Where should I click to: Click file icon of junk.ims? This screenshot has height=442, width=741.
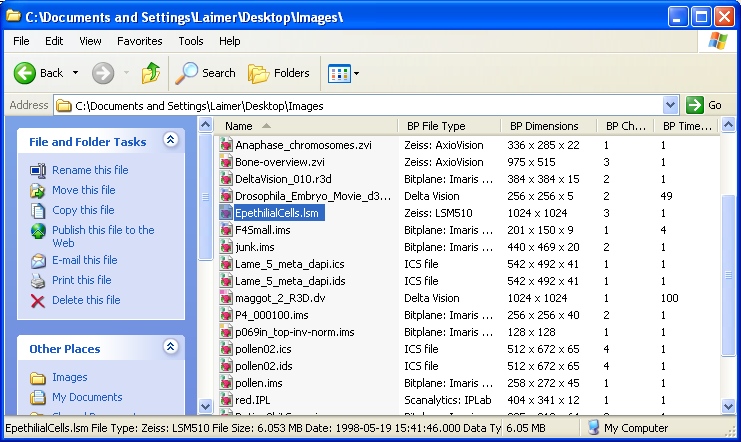click(x=226, y=247)
